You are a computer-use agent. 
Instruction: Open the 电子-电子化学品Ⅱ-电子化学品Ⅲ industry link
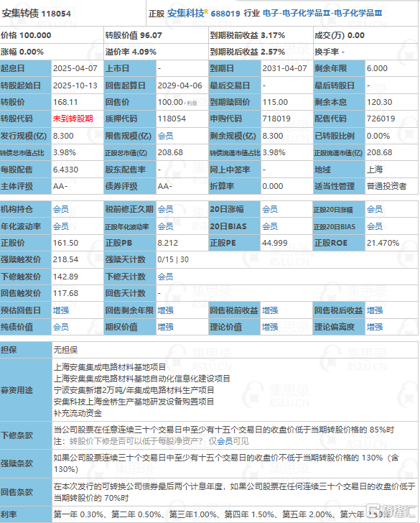tap(322, 14)
